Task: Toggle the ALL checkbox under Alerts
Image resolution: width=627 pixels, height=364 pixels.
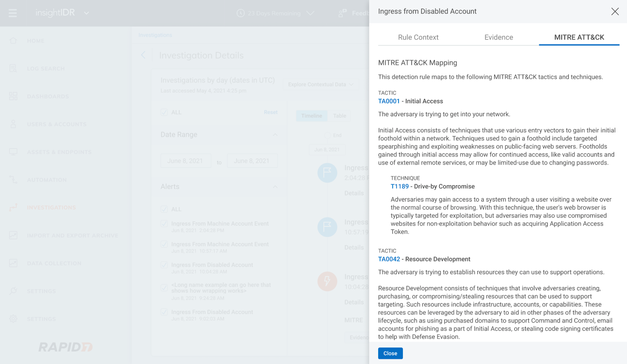Action: click(x=164, y=209)
